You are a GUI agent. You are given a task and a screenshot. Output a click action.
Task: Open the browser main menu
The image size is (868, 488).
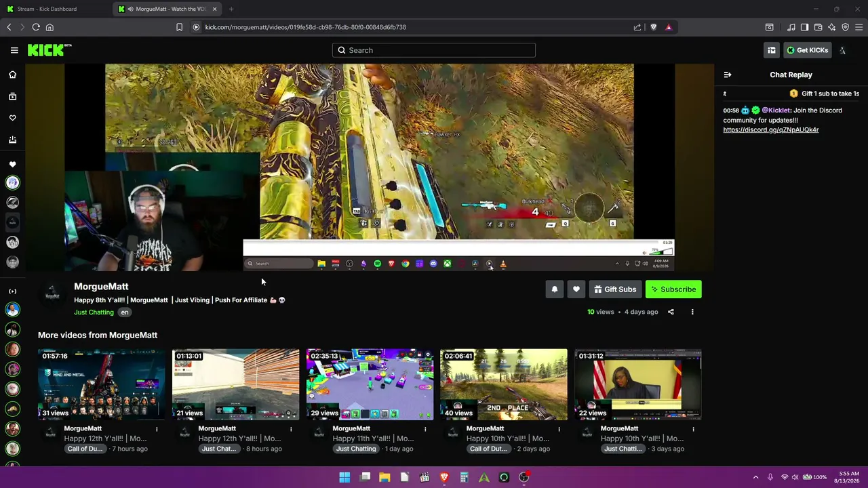pyautogui.click(x=859, y=27)
